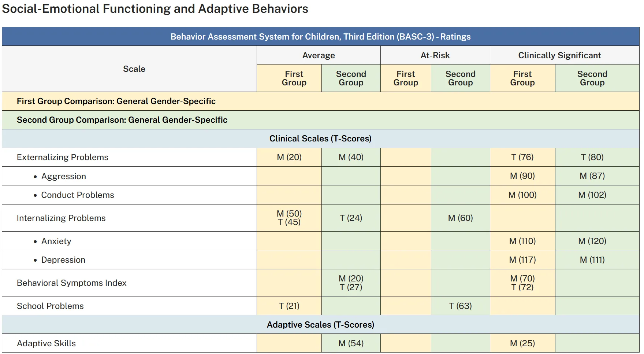The image size is (644, 354).
Task: Click the 'Adaptive Skills' row label
Action: 46,343
